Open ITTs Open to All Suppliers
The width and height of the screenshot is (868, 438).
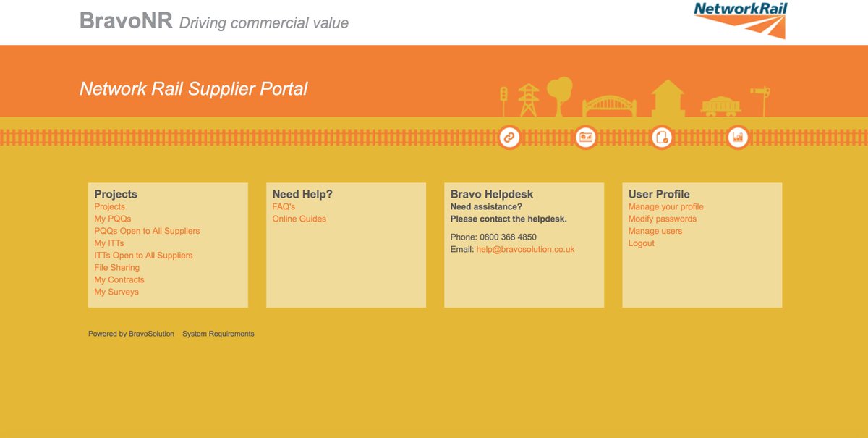point(143,256)
